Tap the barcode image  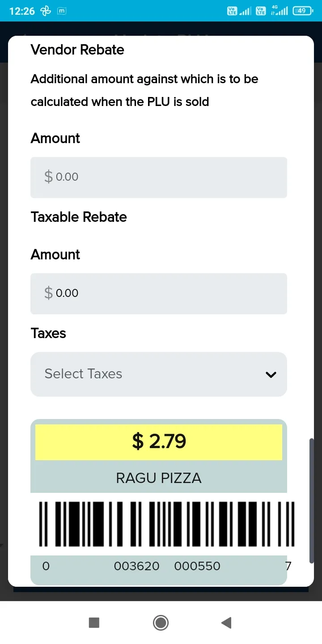pos(166,524)
